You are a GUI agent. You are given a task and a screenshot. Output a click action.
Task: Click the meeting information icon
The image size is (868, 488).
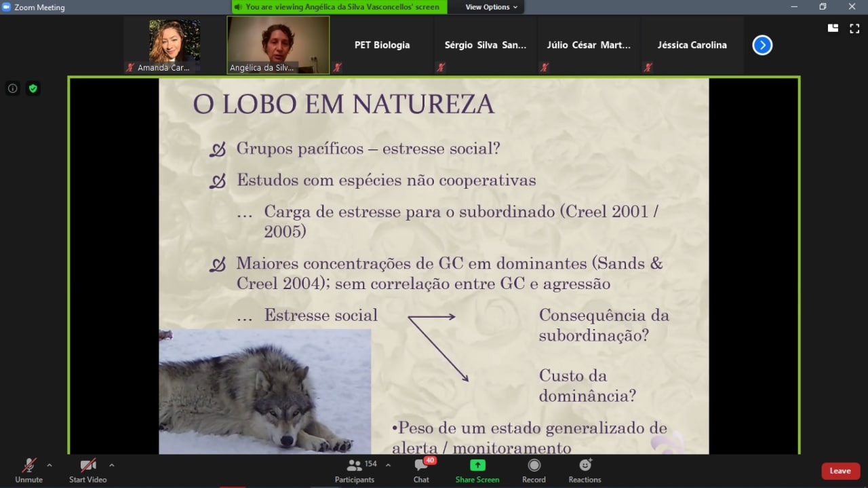12,88
